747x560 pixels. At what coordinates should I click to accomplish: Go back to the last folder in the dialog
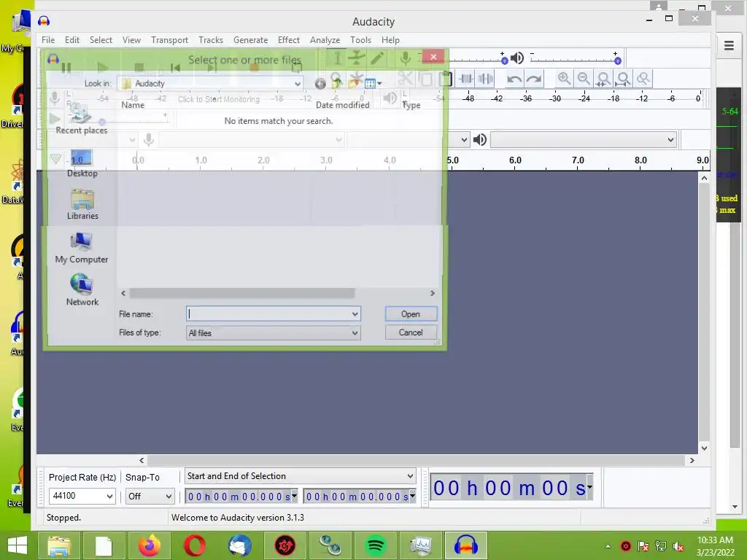pos(320,84)
